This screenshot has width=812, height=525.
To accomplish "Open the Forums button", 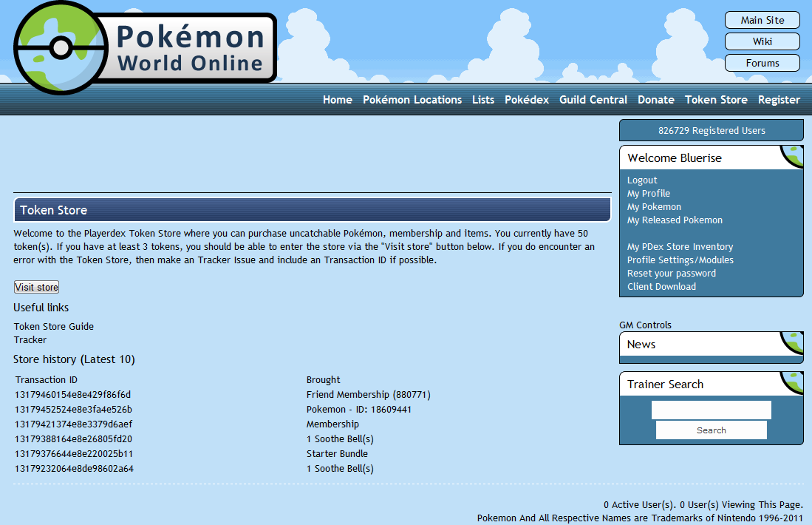I will (x=762, y=63).
